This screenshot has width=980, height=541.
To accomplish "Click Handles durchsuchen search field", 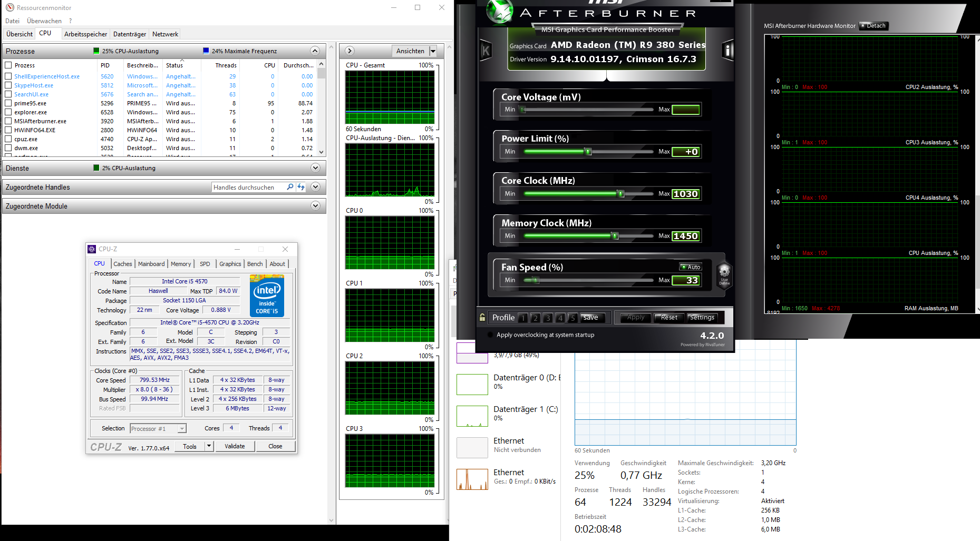I will click(x=249, y=187).
